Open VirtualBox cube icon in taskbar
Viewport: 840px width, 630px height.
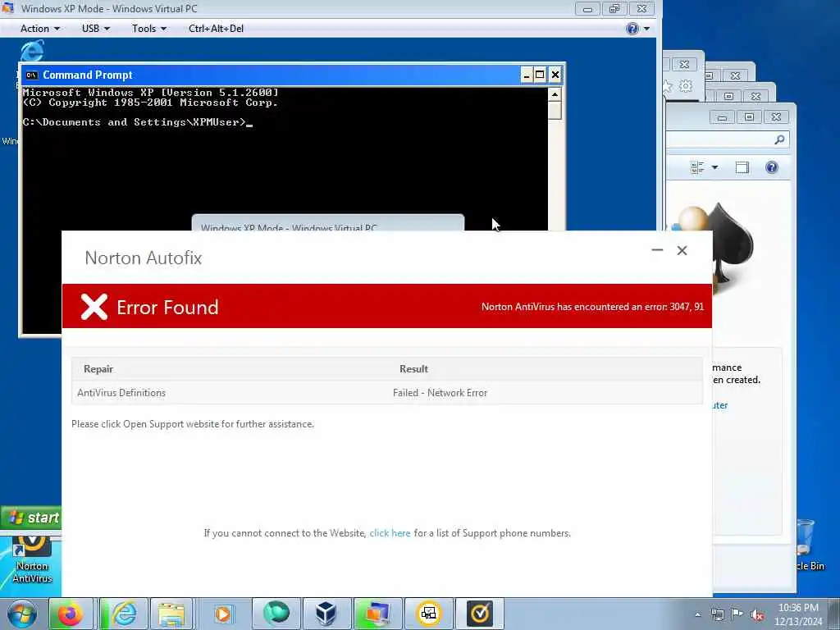pos(326,614)
